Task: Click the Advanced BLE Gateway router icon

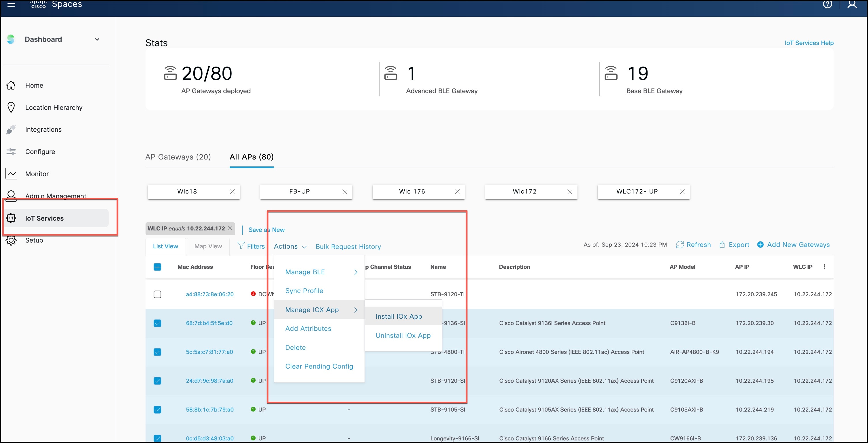Action: coord(390,73)
